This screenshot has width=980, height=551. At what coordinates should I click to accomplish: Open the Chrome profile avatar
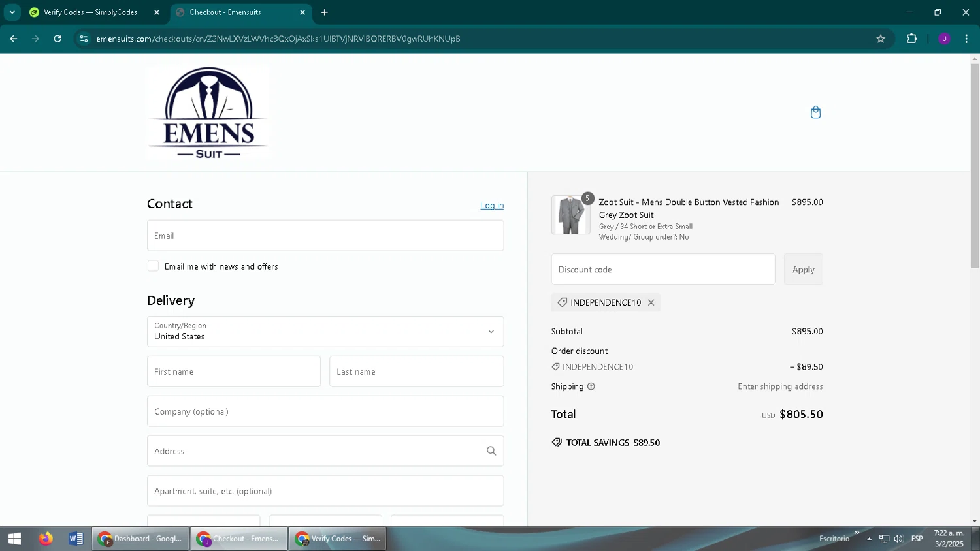click(944, 39)
